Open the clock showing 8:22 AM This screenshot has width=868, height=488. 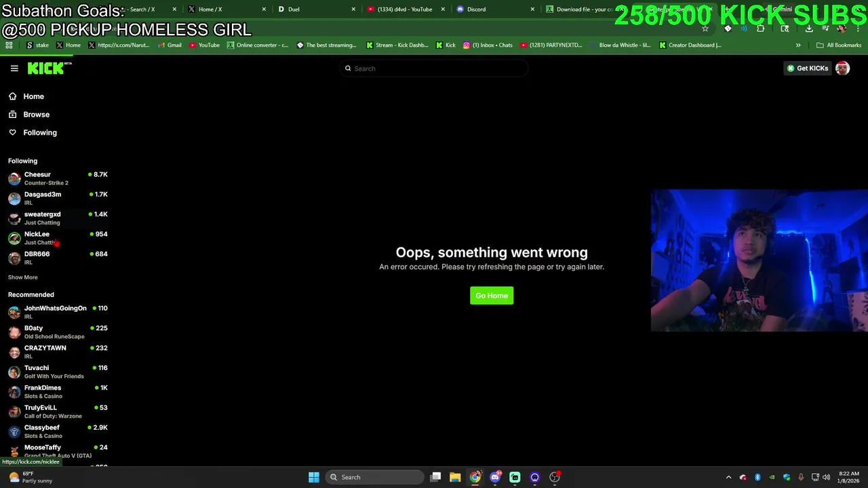click(848, 477)
